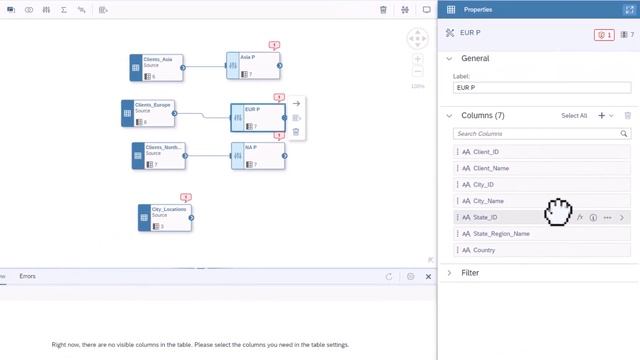Click the plus add column button
This screenshot has width=640, height=360.
coord(601,116)
